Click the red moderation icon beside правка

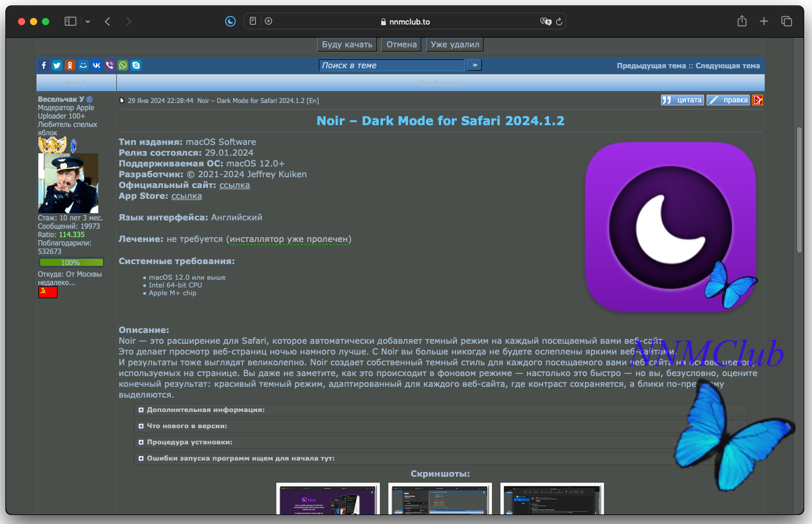pos(757,100)
